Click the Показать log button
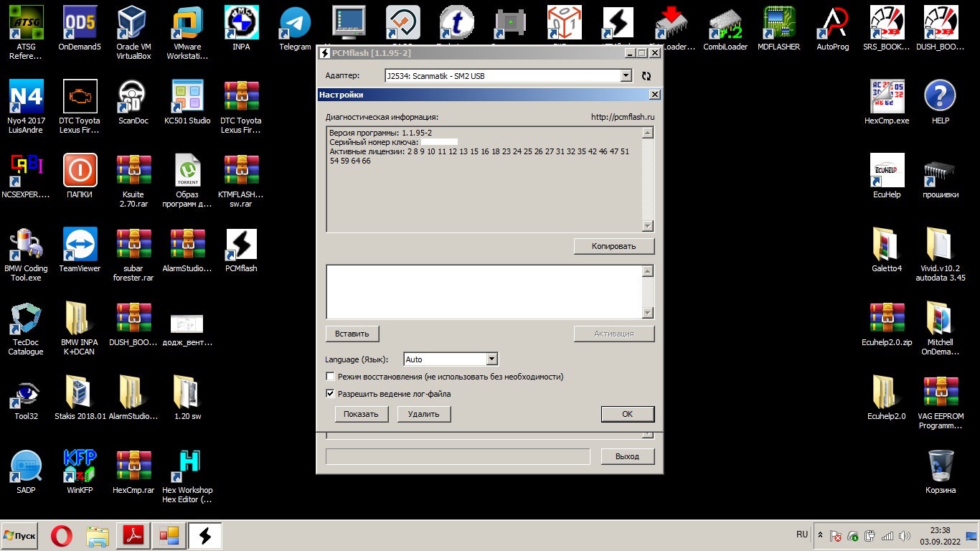 [361, 414]
